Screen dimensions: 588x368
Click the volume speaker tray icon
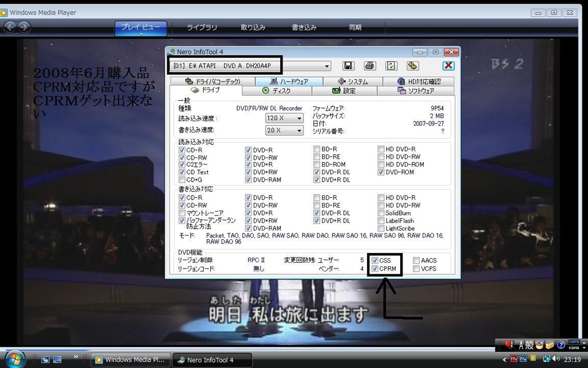556,359
